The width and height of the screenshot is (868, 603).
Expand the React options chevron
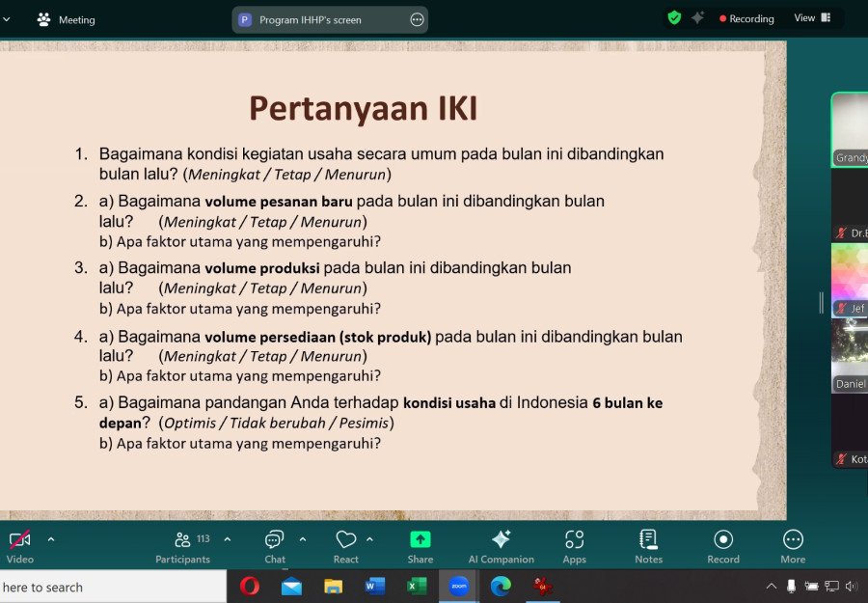point(369,538)
